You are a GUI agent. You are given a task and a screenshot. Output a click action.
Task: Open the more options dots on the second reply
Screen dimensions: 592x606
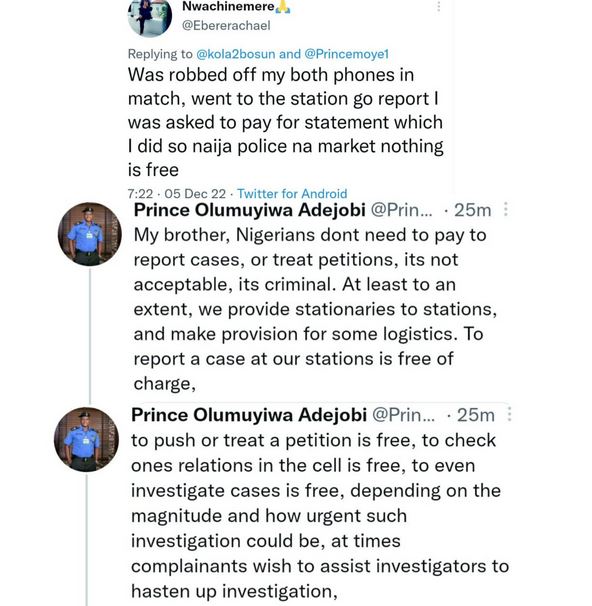509,414
